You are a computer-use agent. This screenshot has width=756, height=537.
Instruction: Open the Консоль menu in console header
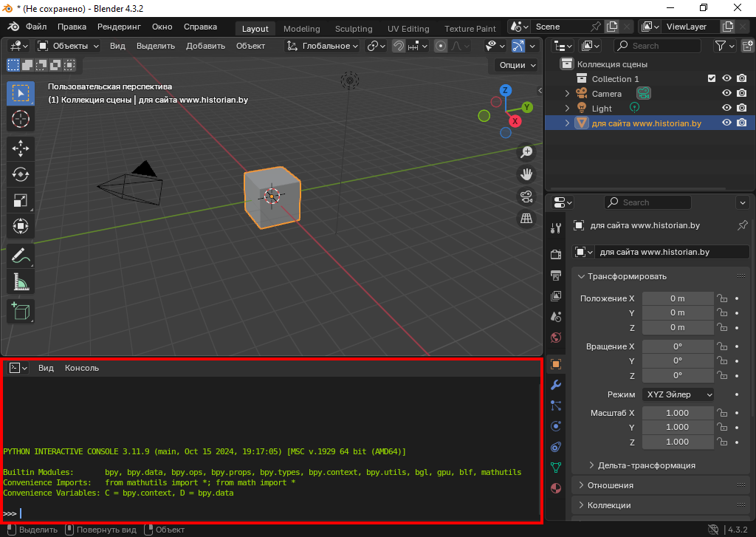pyautogui.click(x=81, y=368)
